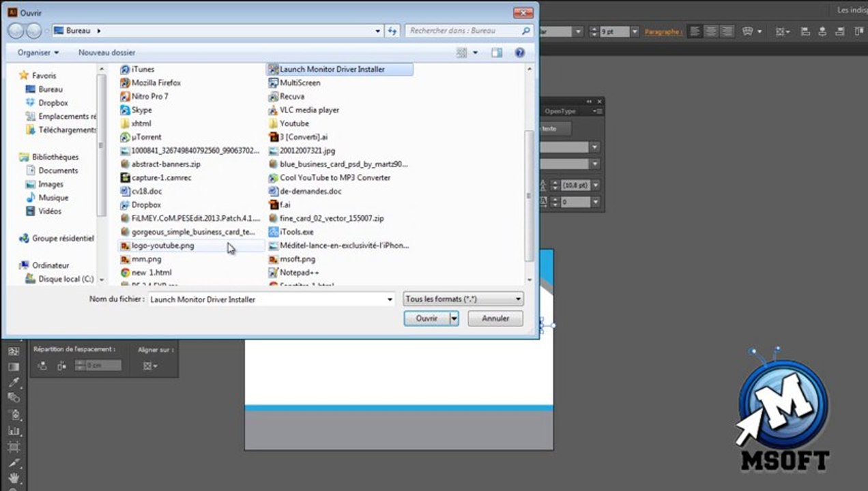Select the Eyedropper tool

(14, 383)
